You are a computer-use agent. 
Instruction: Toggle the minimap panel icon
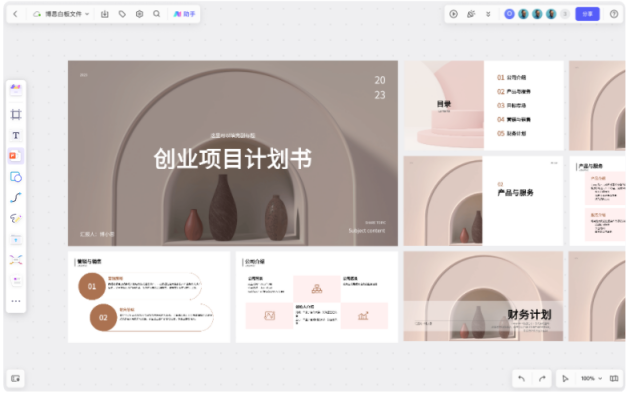(x=15, y=378)
